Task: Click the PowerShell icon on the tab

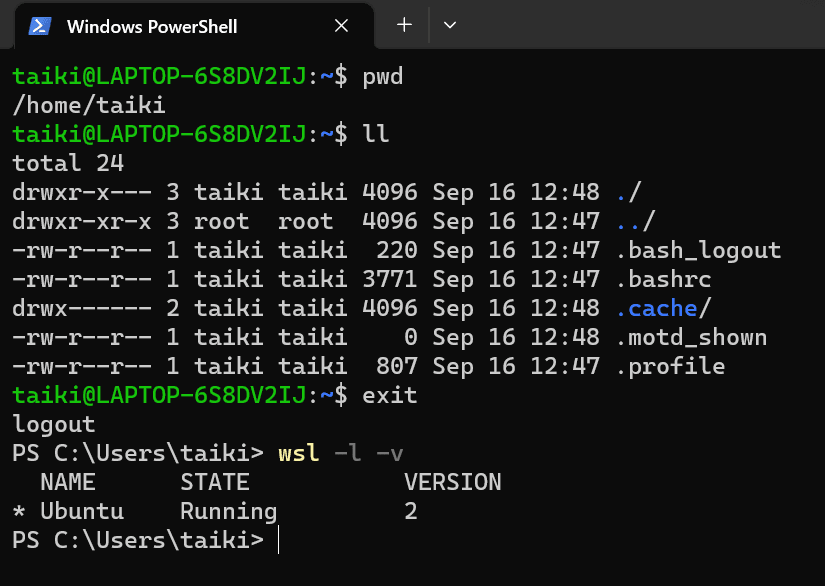Action: click(40, 26)
